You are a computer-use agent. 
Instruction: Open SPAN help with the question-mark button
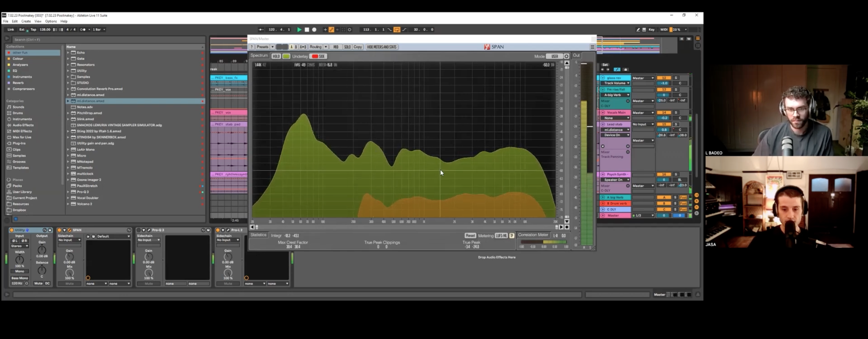(252, 47)
